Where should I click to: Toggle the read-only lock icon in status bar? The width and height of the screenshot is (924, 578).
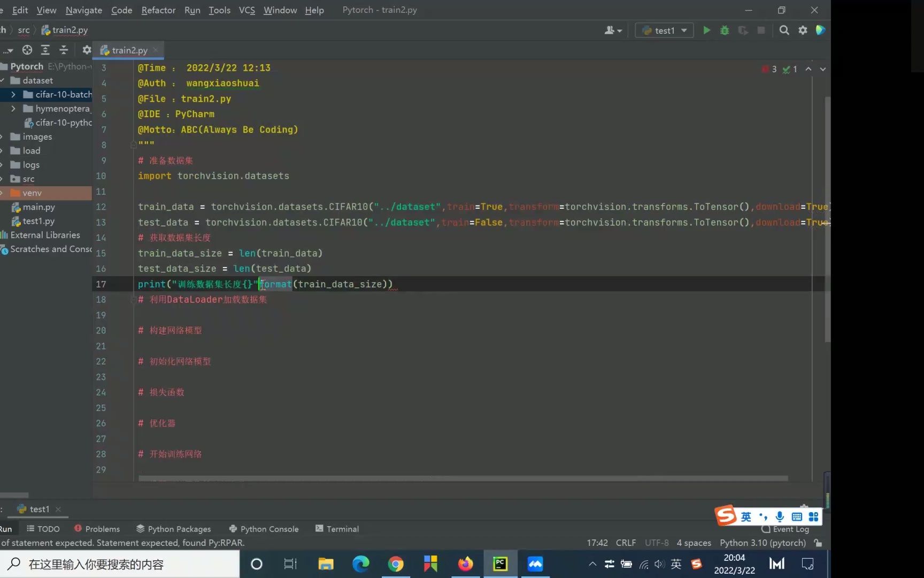pyautogui.click(x=818, y=543)
